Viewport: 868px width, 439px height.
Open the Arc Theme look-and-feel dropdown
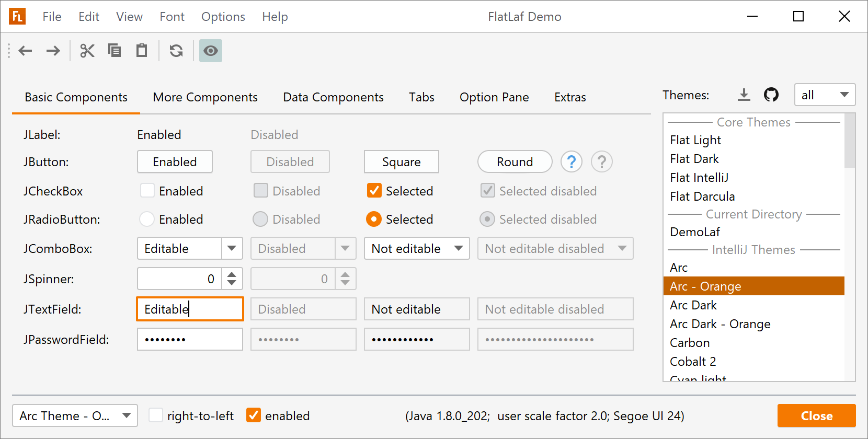[x=75, y=415]
